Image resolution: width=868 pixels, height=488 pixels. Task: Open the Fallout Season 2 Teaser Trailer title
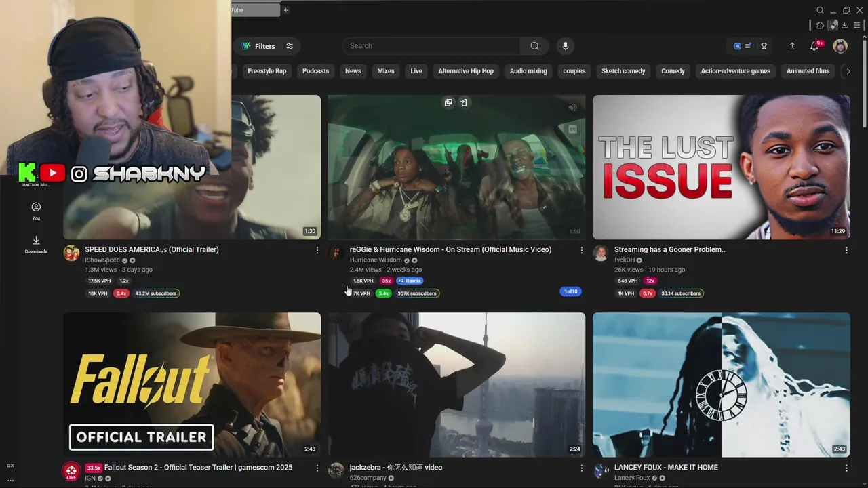point(198,468)
